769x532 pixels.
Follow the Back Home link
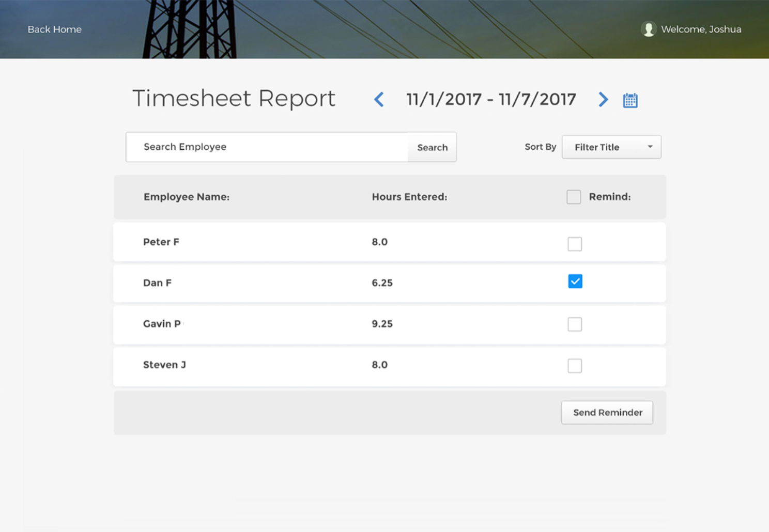54,29
